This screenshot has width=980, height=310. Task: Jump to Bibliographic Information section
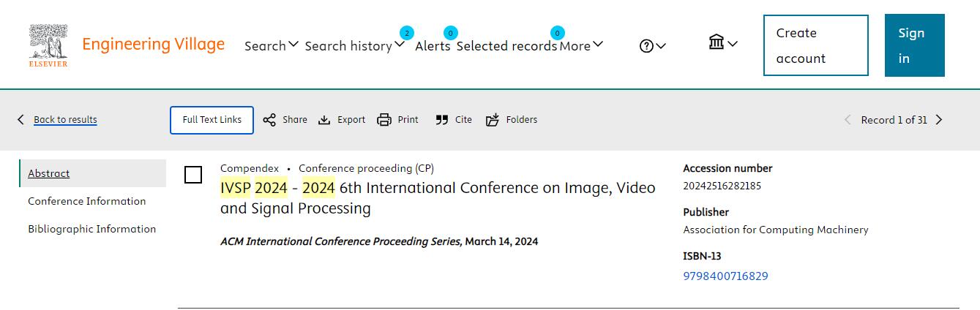point(91,229)
